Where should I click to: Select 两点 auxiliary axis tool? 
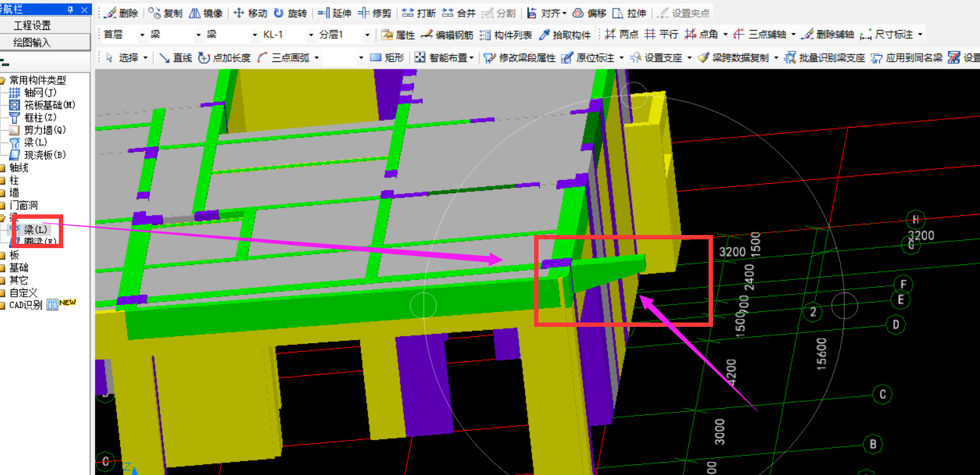pyautogui.click(x=622, y=35)
